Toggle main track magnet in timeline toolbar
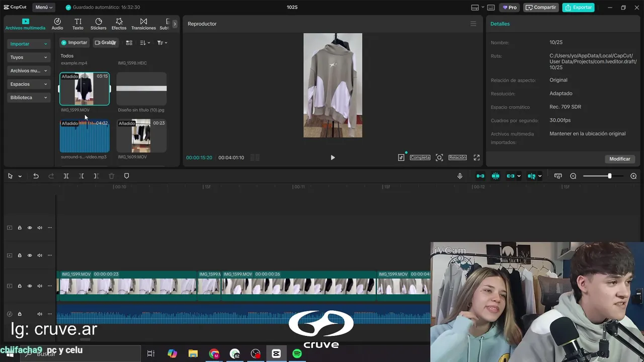 click(x=480, y=176)
